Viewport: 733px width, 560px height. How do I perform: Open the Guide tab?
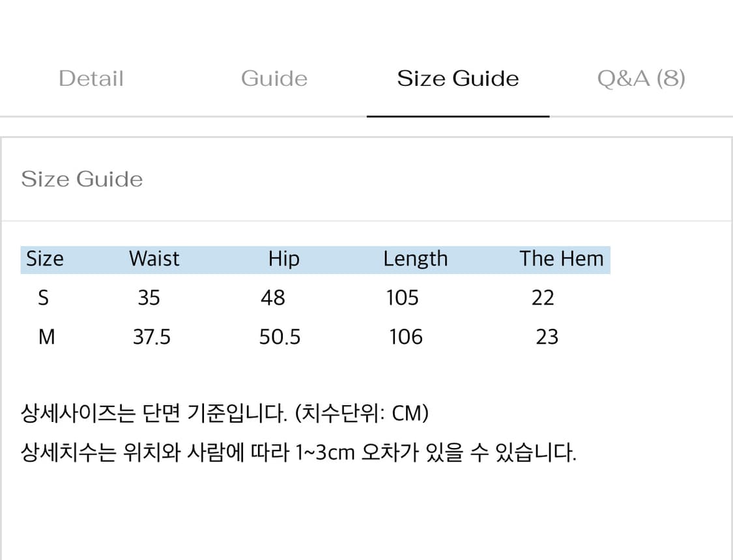click(x=274, y=78)
